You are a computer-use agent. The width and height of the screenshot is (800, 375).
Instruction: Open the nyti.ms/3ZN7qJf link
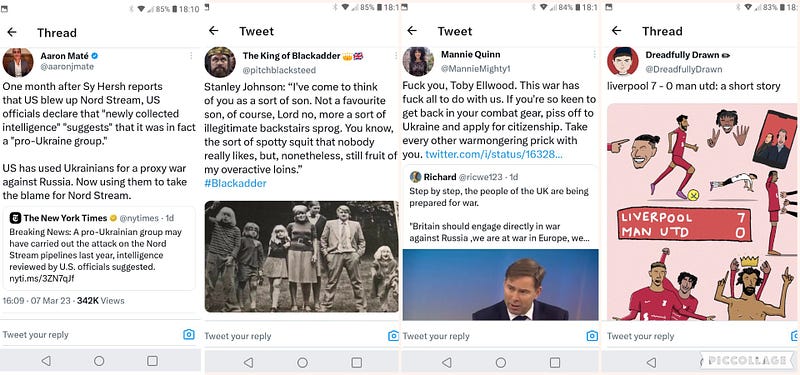click(x=42, y=279)
